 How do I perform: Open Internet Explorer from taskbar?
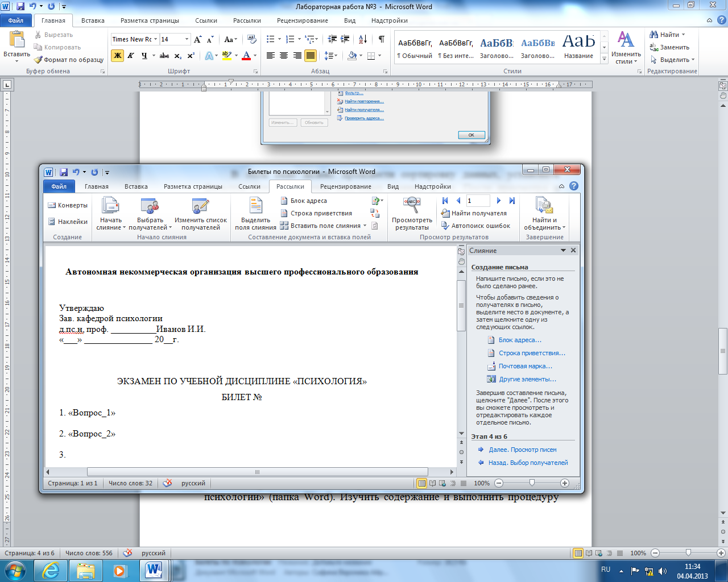pos(51,570)
